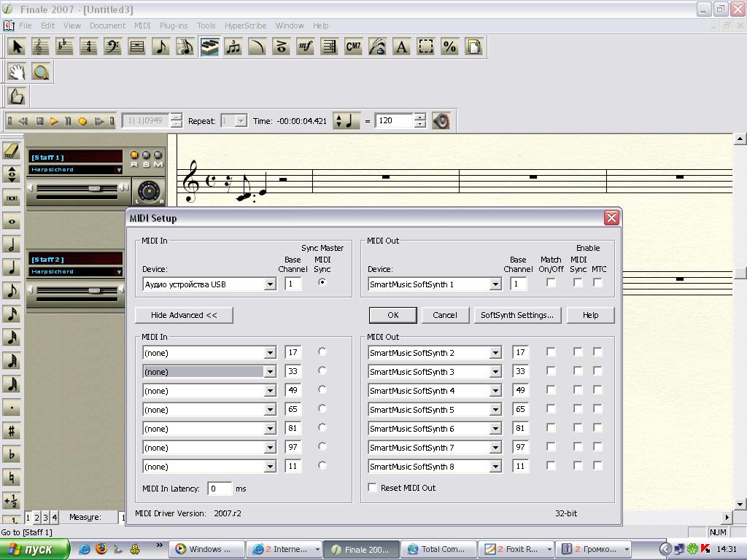Click the MIDI In Latency field

220,489
